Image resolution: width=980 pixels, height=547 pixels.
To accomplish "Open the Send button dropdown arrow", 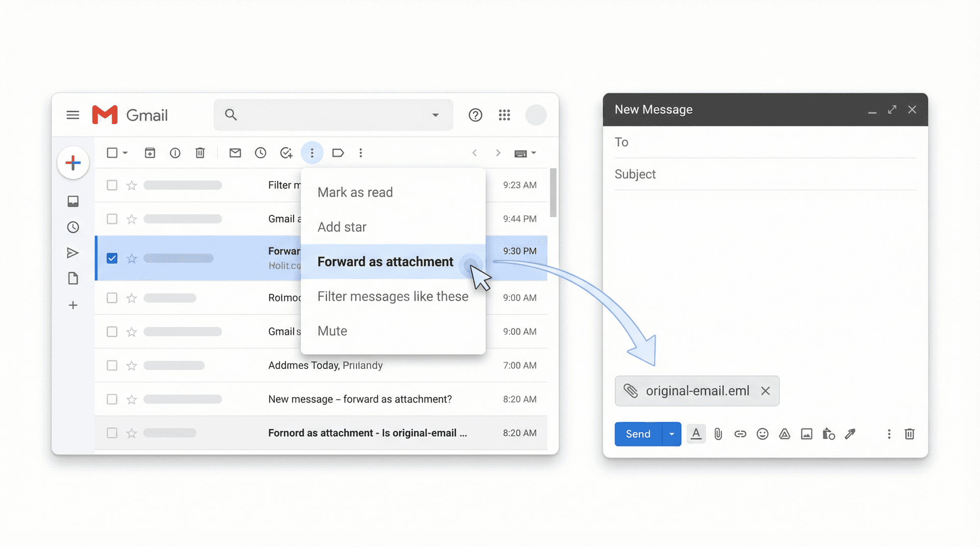I will (x=671, y=434).
